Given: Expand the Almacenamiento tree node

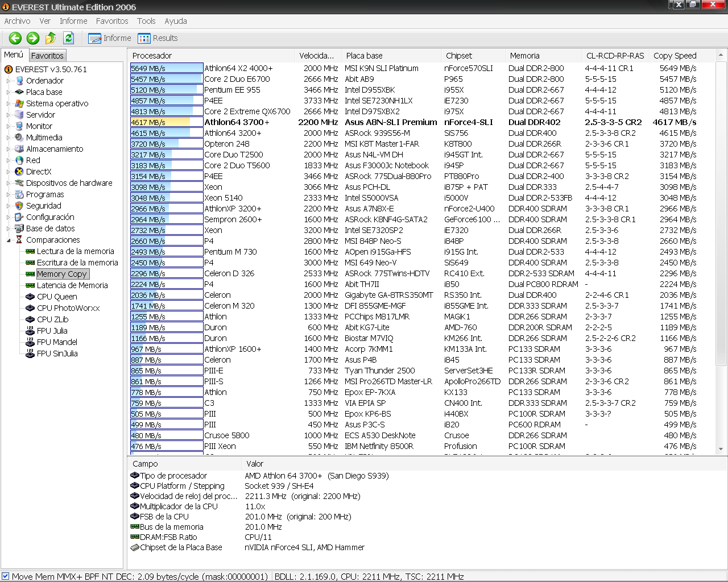Looking at the screenshot, I should click(9, 149).
